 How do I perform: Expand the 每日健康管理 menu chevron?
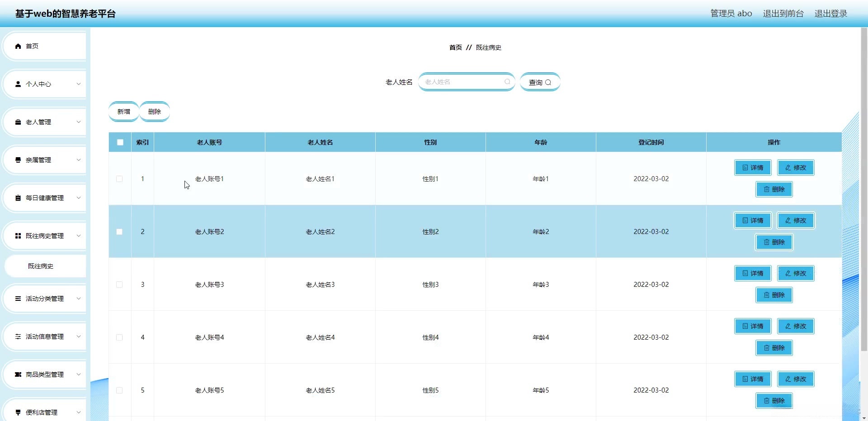(78, 198)
